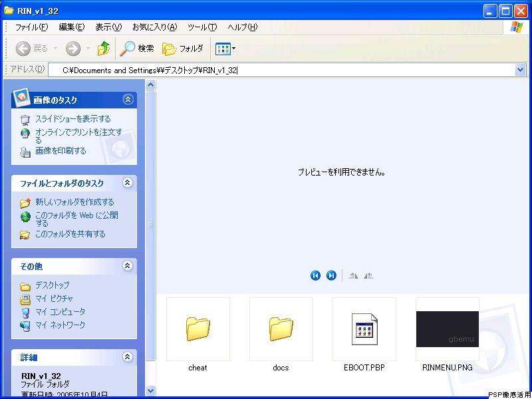
Task: Click the task pane scrollbar thumb
Action: (151, 225)
